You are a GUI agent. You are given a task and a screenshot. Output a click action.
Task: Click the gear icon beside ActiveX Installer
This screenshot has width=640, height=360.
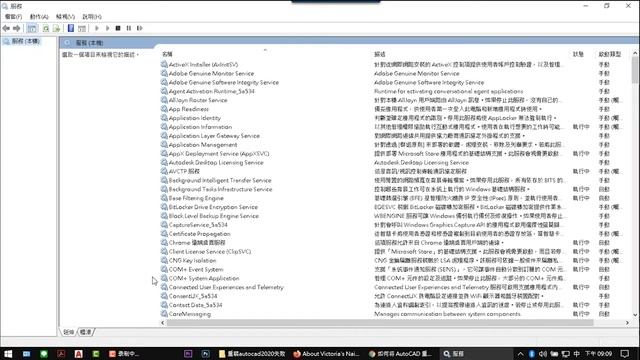164,64
